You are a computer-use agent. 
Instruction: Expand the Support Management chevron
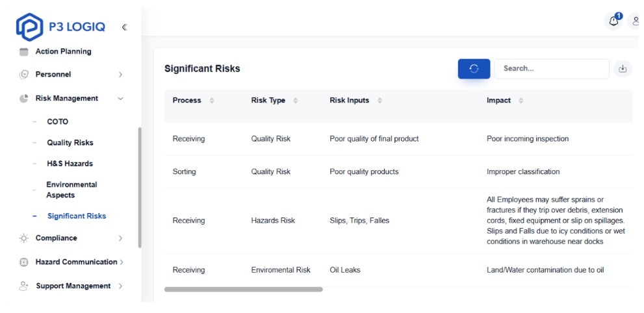click(x=120, y=286)
